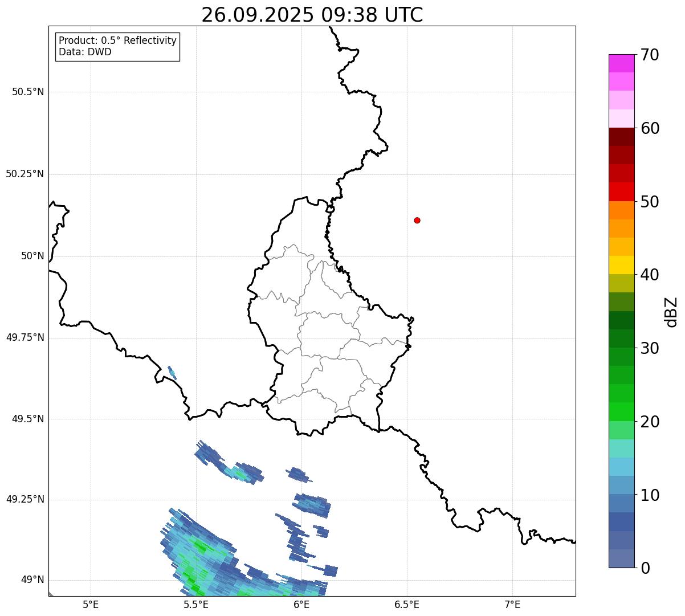Click the colorbar tick value 20
Viewport: 685px width, 616px height.
[x=650, y=422]
